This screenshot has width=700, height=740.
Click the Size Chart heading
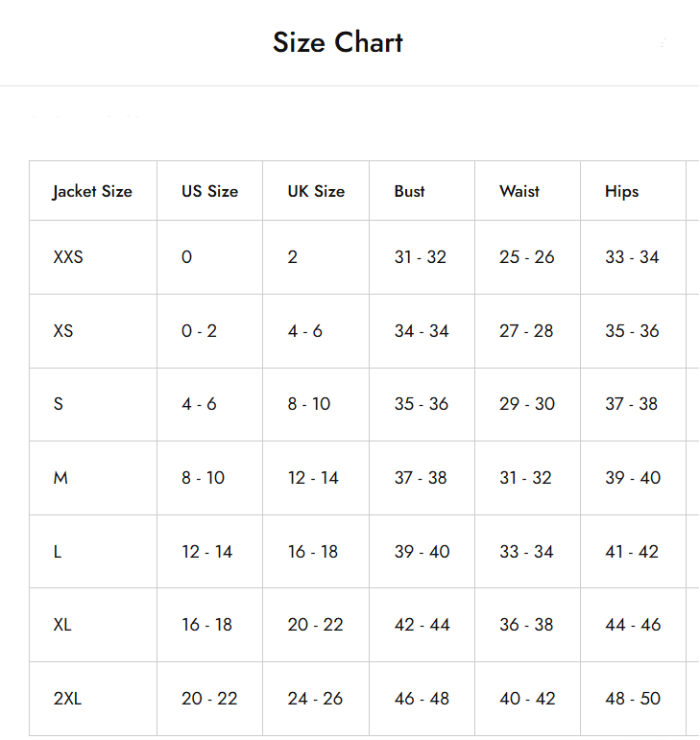[337, 42]
